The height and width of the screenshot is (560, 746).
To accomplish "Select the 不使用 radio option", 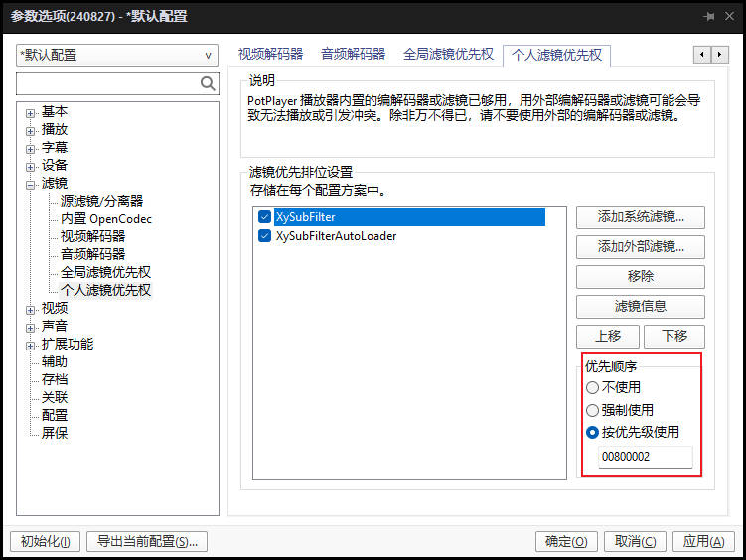I will pos(592,388).
